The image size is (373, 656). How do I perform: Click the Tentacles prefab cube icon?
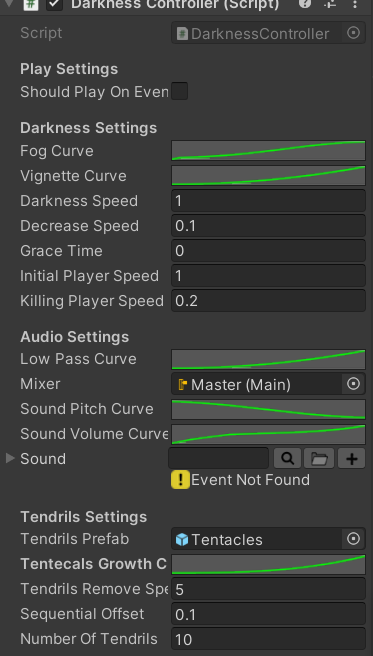coord(181,539)
